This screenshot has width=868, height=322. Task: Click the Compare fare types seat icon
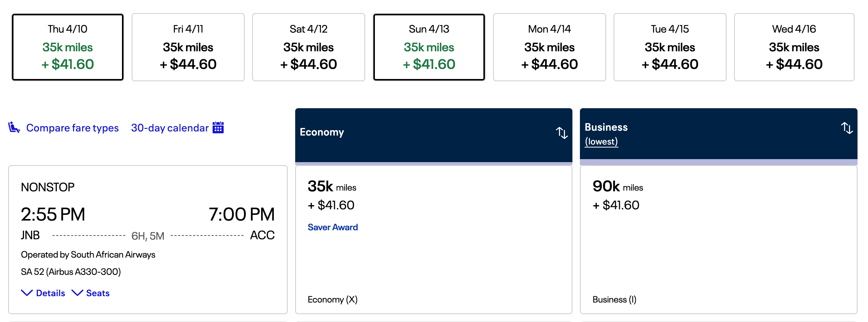14,127
